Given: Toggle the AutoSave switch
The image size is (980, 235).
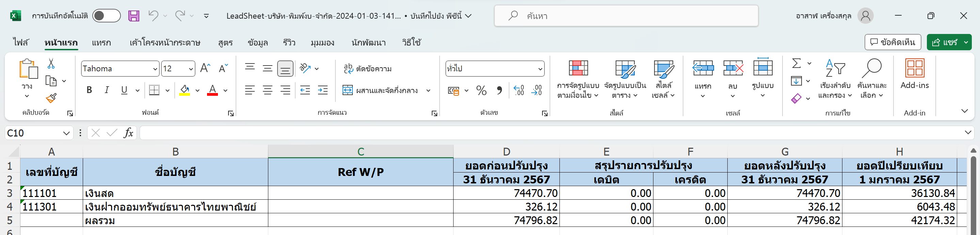Looking at the screenshot, I should click(x=107, y=16).
